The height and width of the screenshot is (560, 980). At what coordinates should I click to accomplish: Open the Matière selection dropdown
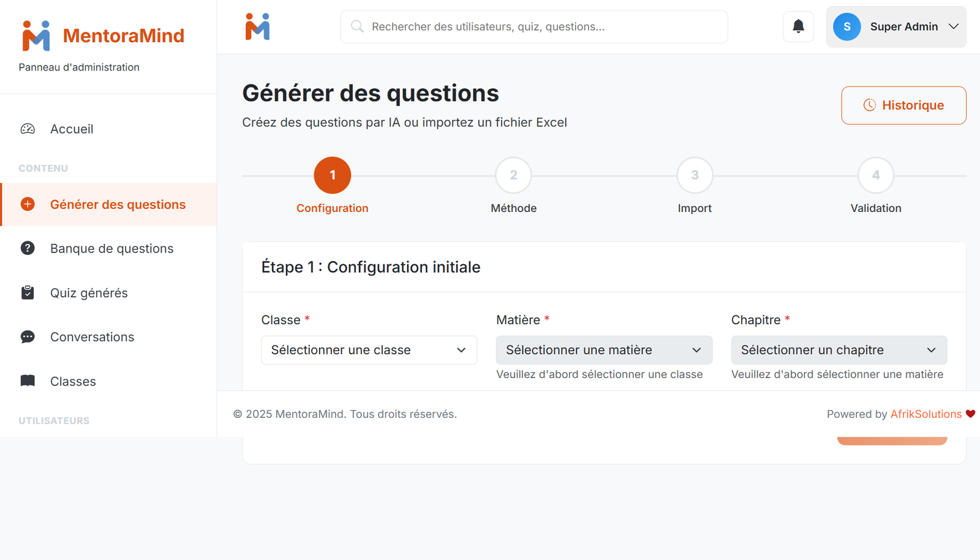pyautogui.click(x=603, y=350)
